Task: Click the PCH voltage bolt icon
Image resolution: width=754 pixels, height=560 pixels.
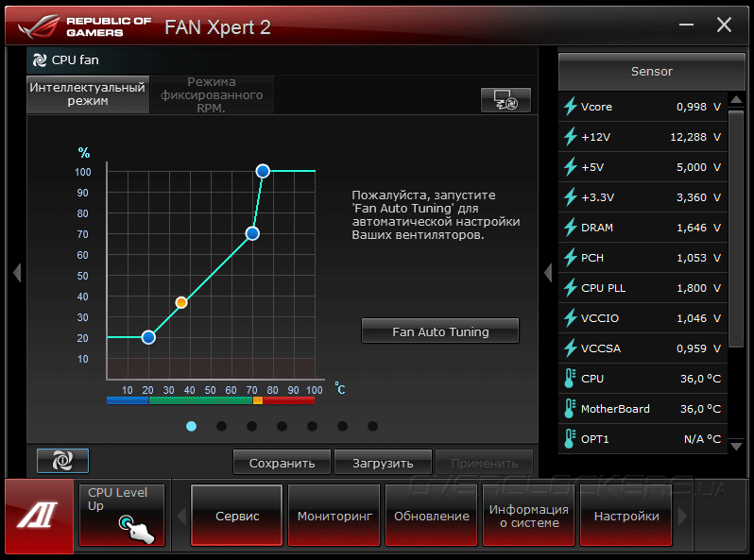Action: pyautogui.click(x=571, y=258)
